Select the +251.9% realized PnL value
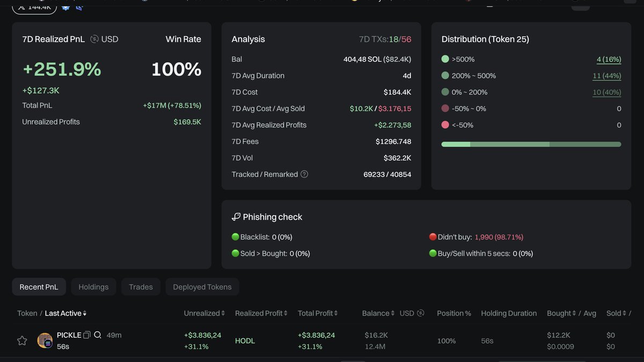Image resolution: width=644 pixels, height=362 pixels. (62, 69)
